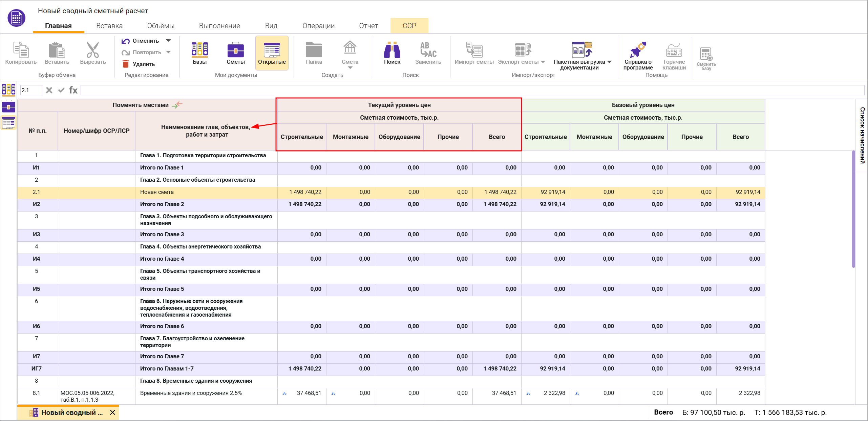The height and width of the screenshot is (421, 868).
Task: Expand the Отменить dropdown arrow
Action: tap(168, 41)
